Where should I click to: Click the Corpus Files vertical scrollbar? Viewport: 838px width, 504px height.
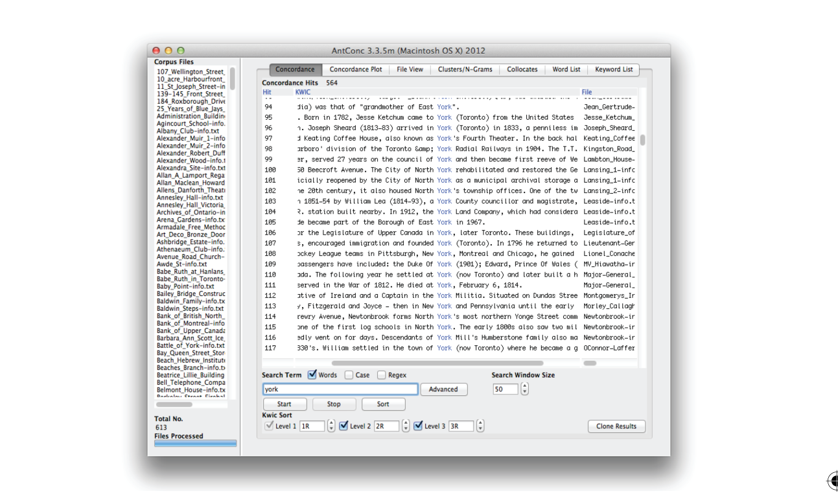(232, 78)
